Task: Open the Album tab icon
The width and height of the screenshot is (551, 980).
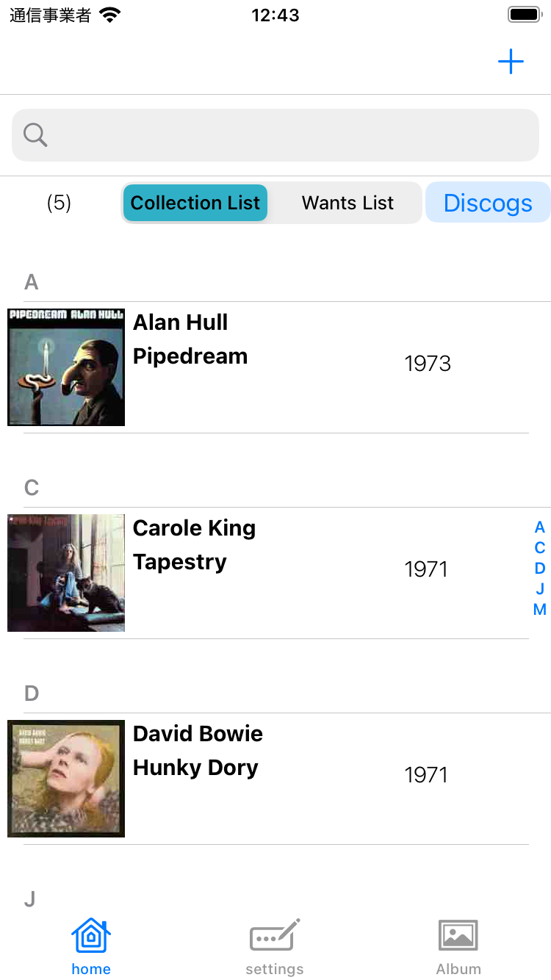Action: pyautogui.click(x=458, y=936)
